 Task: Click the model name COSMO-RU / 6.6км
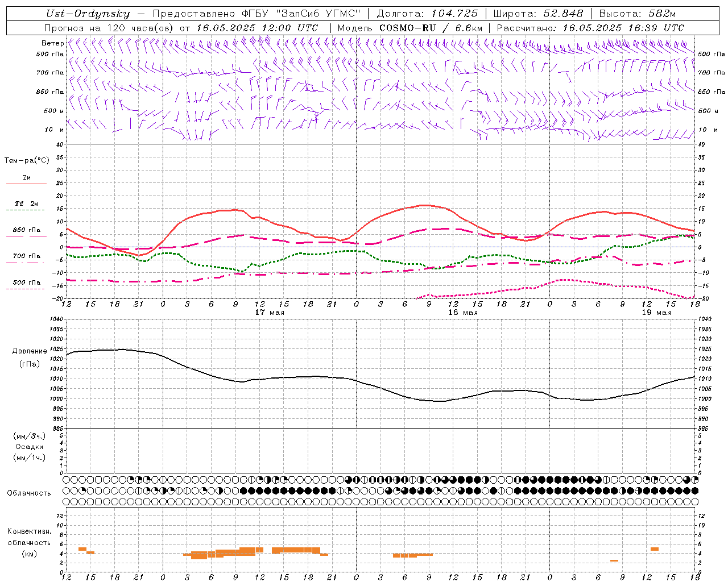[431, 28]
